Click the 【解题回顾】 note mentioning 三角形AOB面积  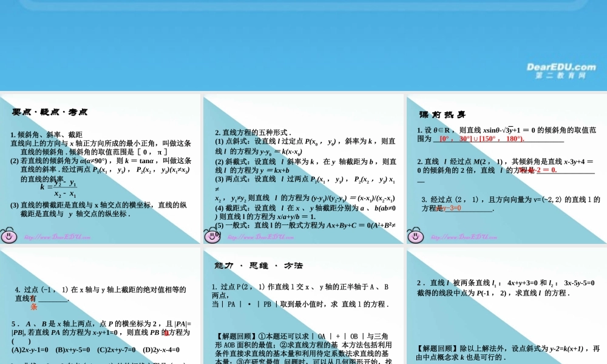pyautogui.click(x=303, y=348)
